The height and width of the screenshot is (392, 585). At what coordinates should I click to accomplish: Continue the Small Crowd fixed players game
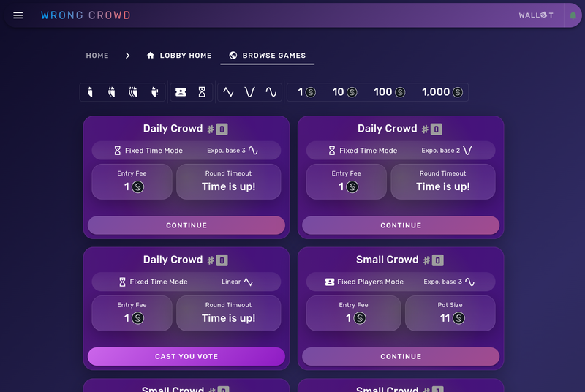[401, 357]
